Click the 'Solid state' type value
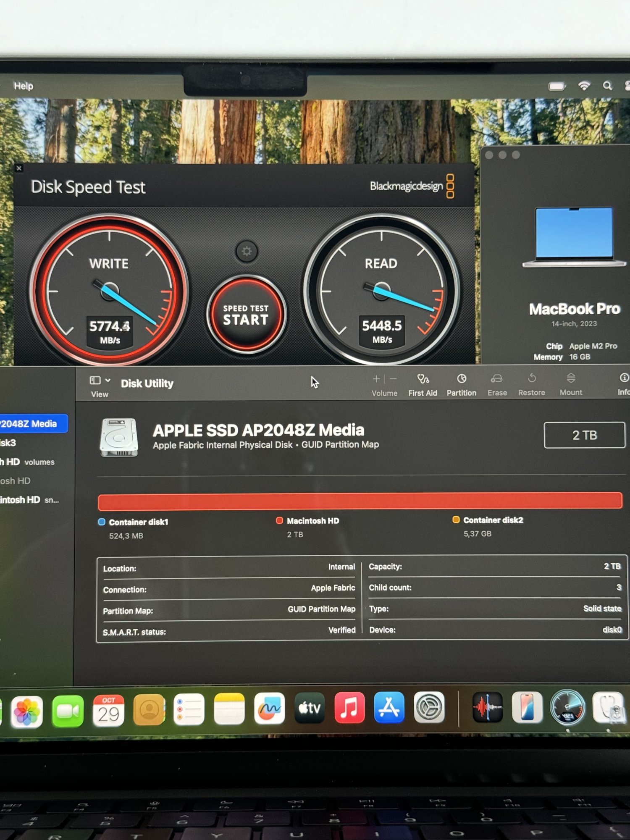This screenshot has width=630, height=840. pos(602,608)
